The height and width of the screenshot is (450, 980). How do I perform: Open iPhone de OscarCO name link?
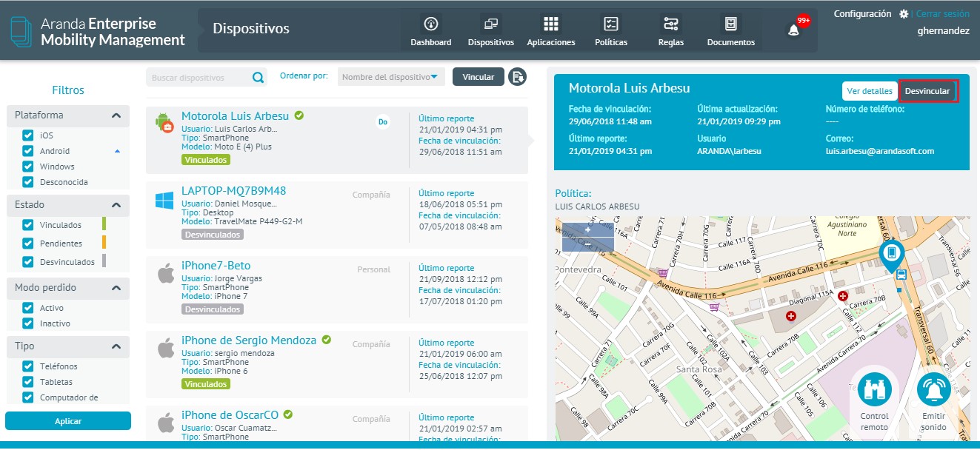pos(230,415)
